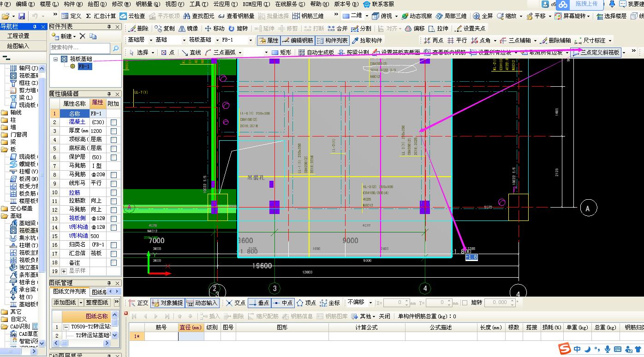Open the 筏板基础 component type dropdown
The height and width of the screenshot is (357, 644).
point(216,40)
